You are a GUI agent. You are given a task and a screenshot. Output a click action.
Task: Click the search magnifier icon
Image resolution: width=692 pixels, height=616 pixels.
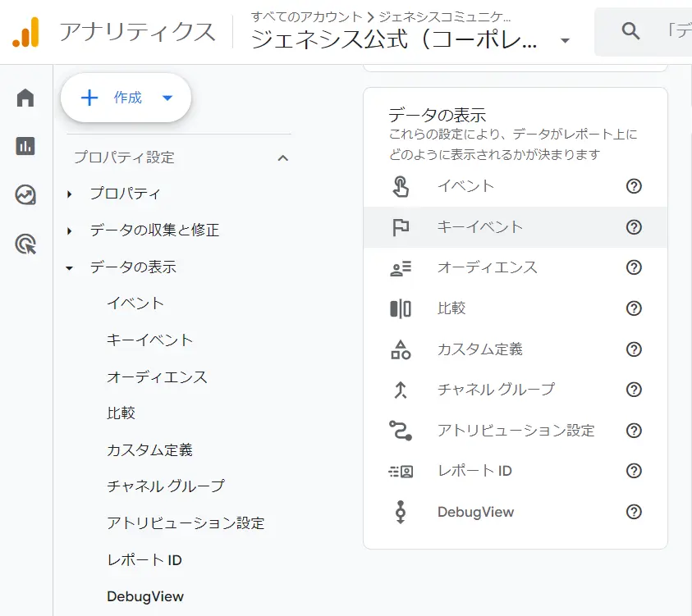coord(630,32)
